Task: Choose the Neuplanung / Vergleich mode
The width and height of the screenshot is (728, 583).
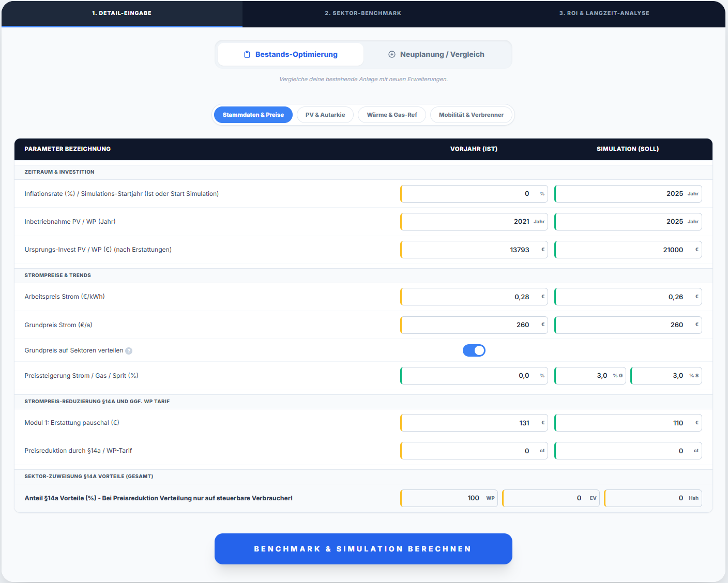Action: pos(437,54)
